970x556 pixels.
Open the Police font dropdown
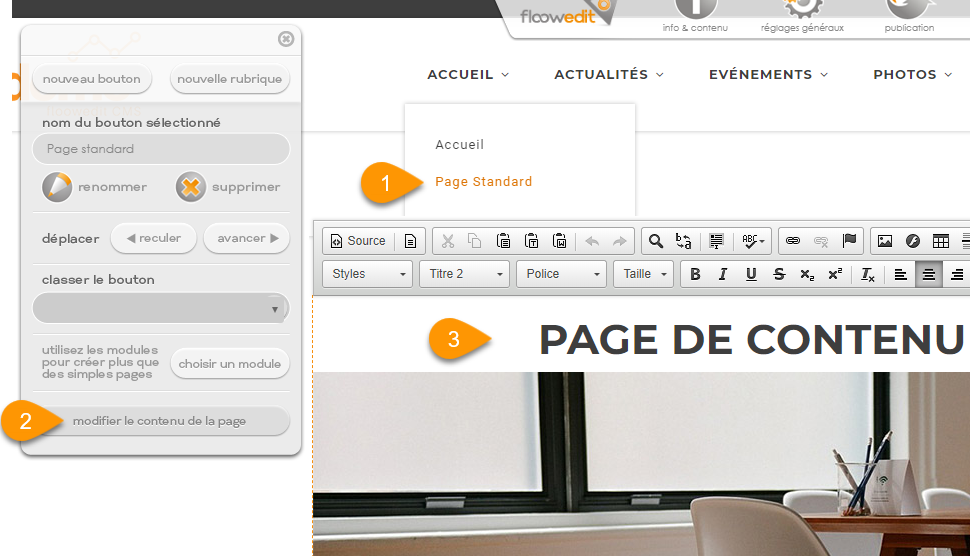tap(562, 274)
